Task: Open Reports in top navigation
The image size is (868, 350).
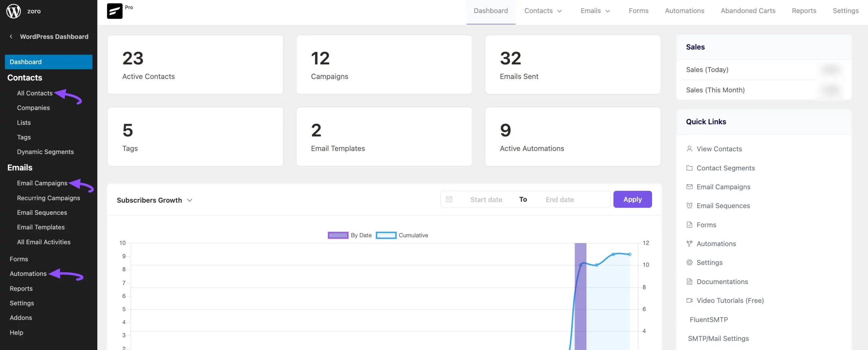Action: tap(804, 11)
